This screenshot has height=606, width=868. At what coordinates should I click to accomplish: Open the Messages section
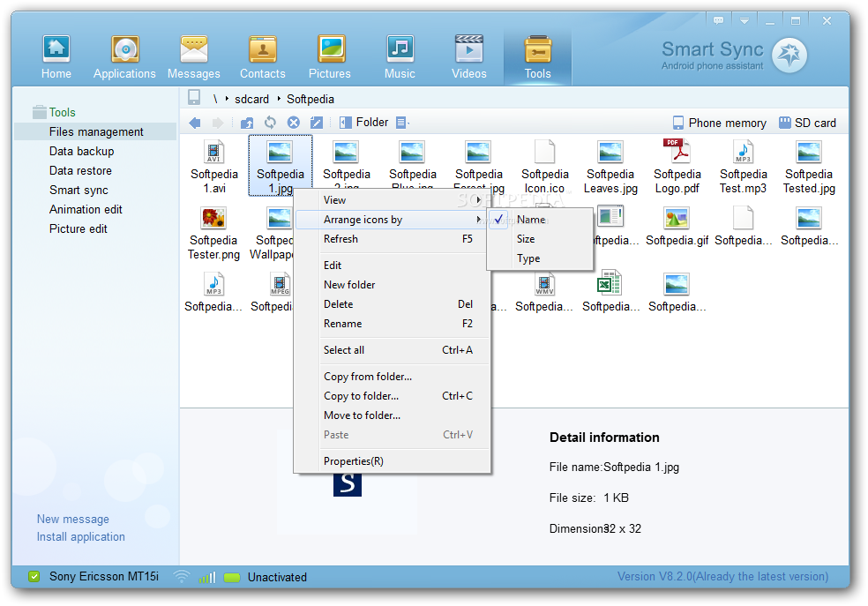(194, 57)
